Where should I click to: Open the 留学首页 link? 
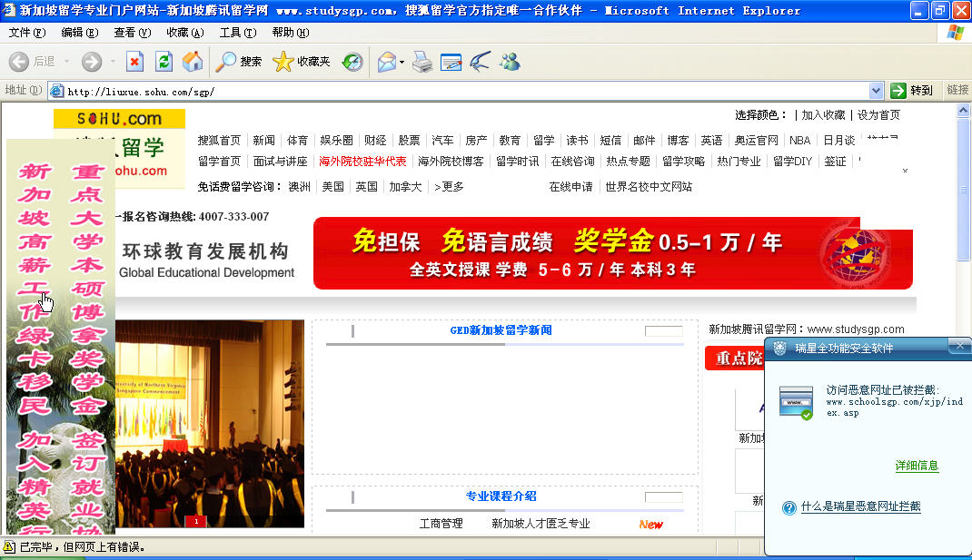click(219, 161)
